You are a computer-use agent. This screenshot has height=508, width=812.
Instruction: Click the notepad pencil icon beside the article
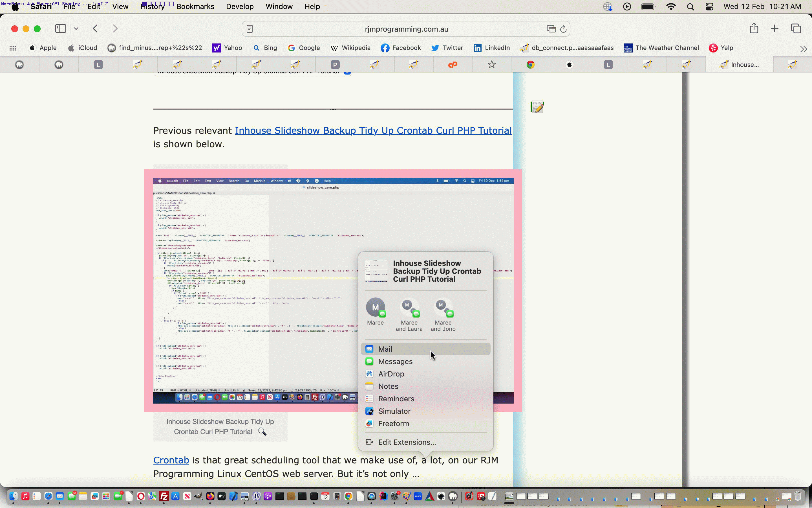tap(537, 107)
